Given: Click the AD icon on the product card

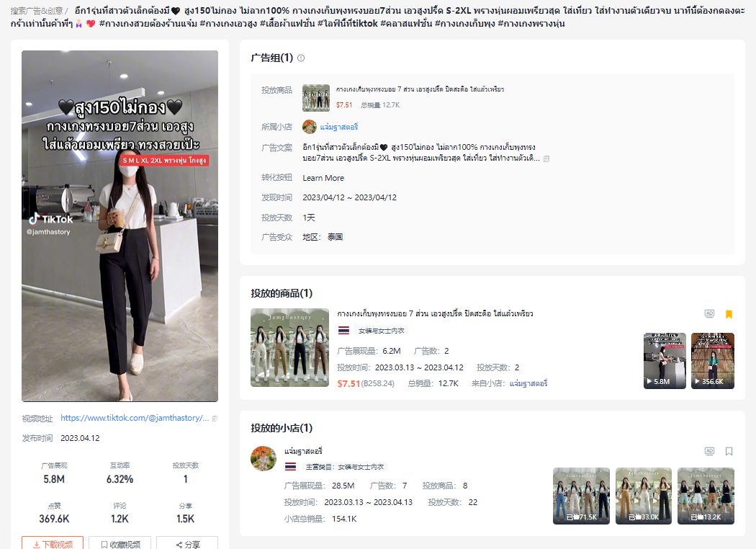Looking at the screenshot, I should click(x=709, y=314).
